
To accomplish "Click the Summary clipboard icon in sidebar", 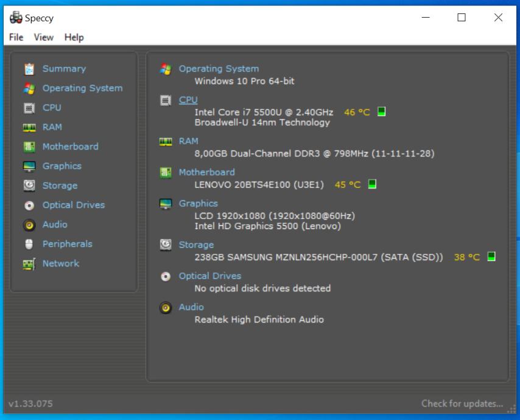I will tap(29, 69).
